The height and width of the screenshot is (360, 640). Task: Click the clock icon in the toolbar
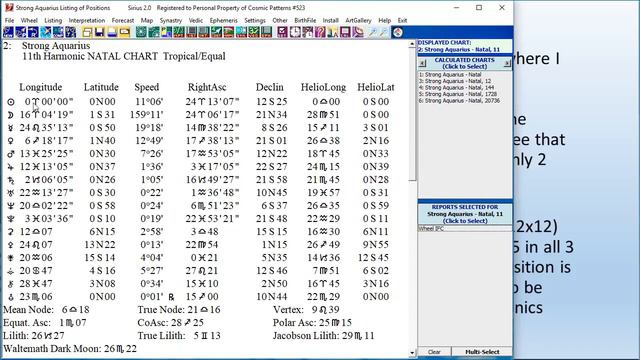tap(295, 32)
